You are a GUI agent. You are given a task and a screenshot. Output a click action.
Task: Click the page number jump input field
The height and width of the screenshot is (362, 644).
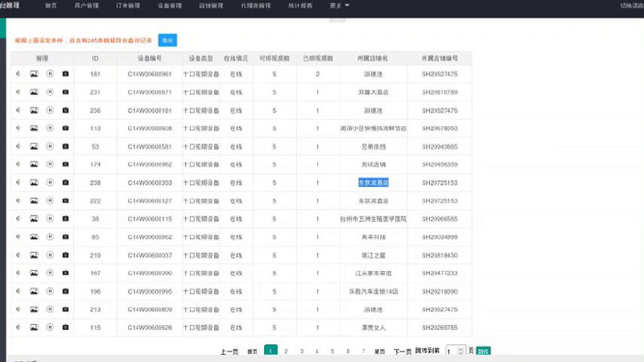tap(452, 352)
